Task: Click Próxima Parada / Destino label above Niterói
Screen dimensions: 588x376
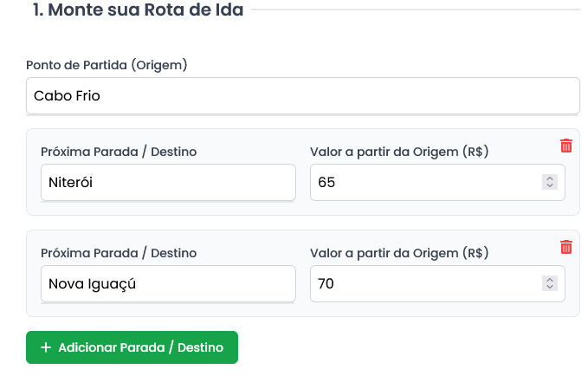Action: pos(119,152)
